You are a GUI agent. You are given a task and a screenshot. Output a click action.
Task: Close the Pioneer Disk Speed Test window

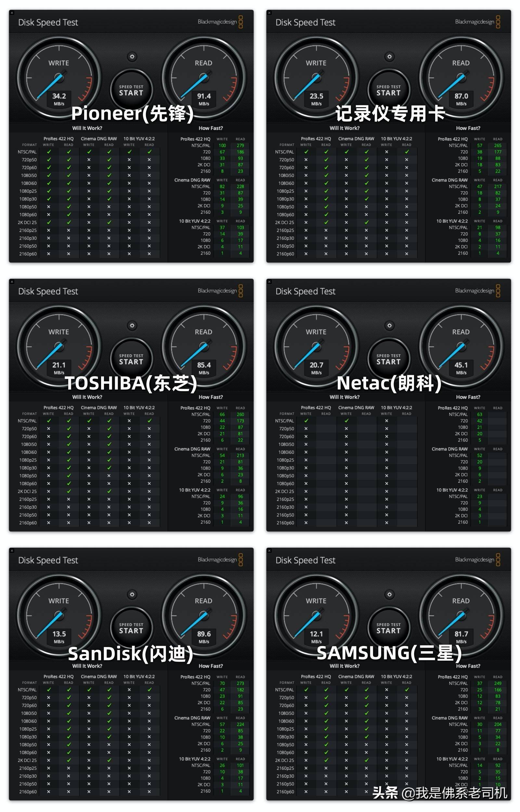pyautogui.click(x=12, y=13)
